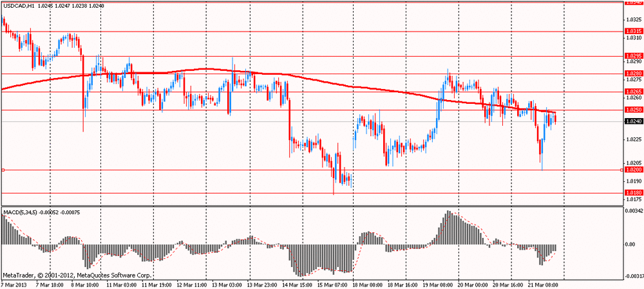Click the 11 Mar 19:00 time label
644x289 pixels.
156,284
